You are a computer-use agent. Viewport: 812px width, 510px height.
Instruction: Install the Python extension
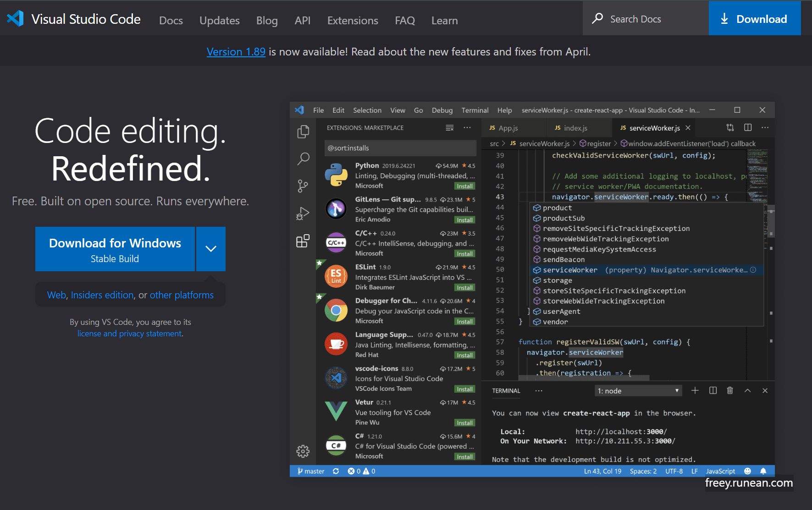coord(464,186)
